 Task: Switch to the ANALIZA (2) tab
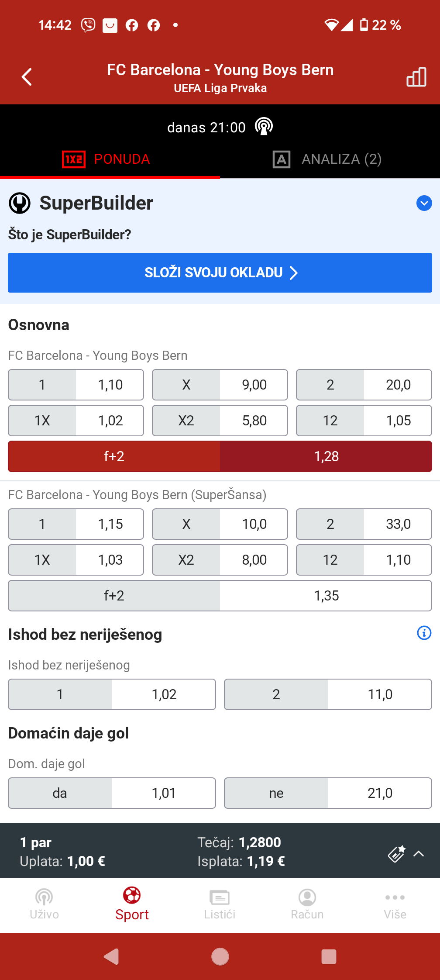(327, 159)
